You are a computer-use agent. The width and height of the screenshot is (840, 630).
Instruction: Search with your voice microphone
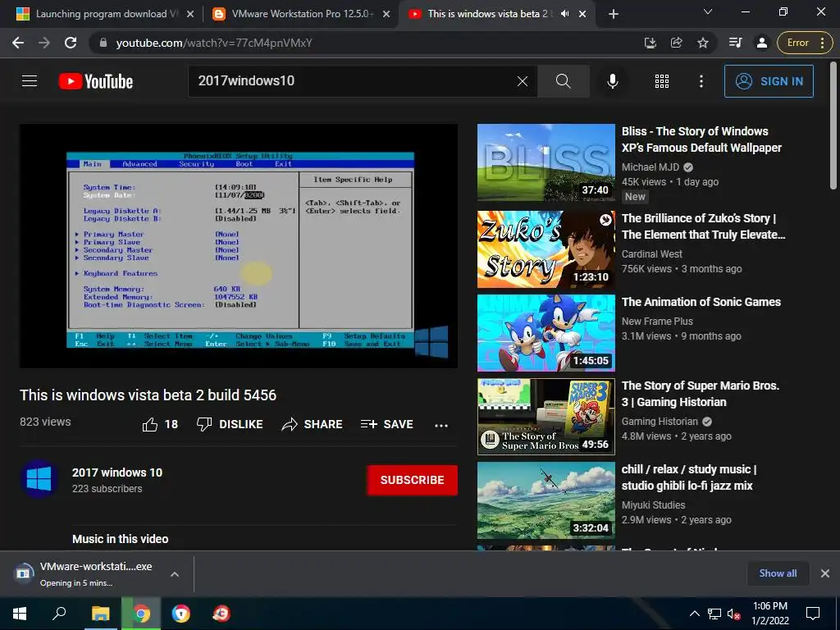tap(612, 81)
